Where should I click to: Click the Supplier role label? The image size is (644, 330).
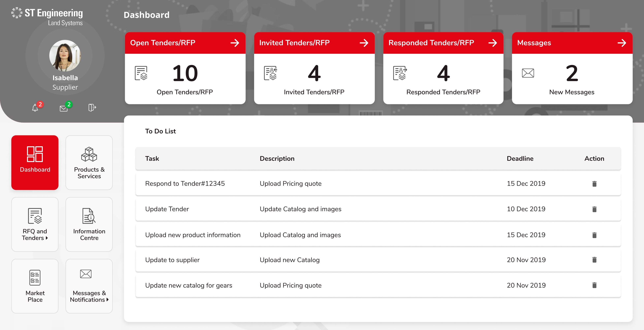click(65, 87)
